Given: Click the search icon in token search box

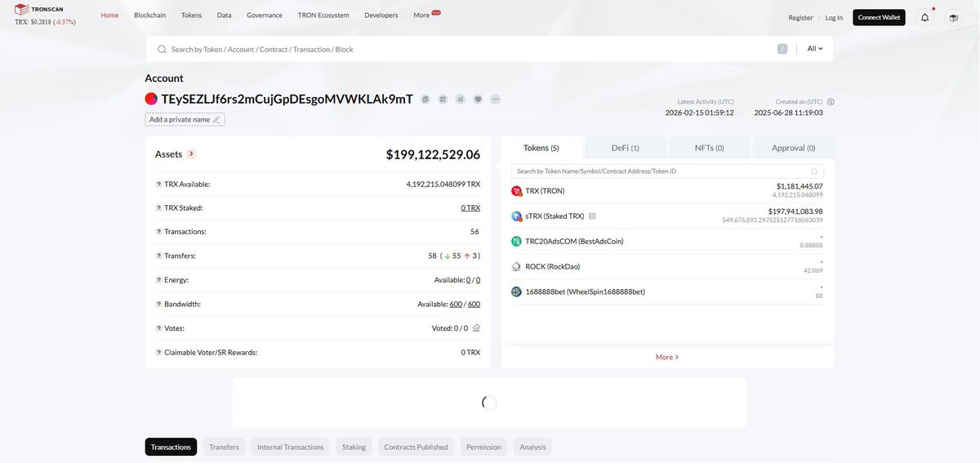Looking at the screenshot, I should [814, 171].
